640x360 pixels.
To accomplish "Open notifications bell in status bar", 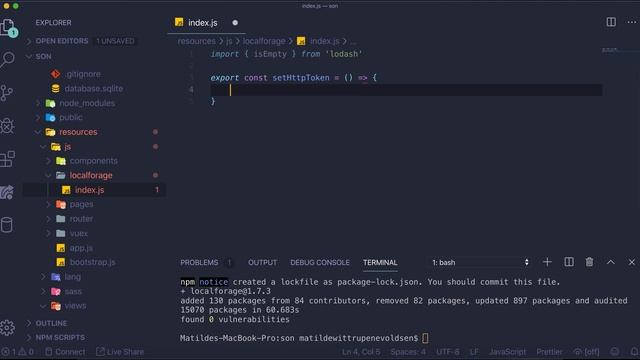I will pos(634,351).
